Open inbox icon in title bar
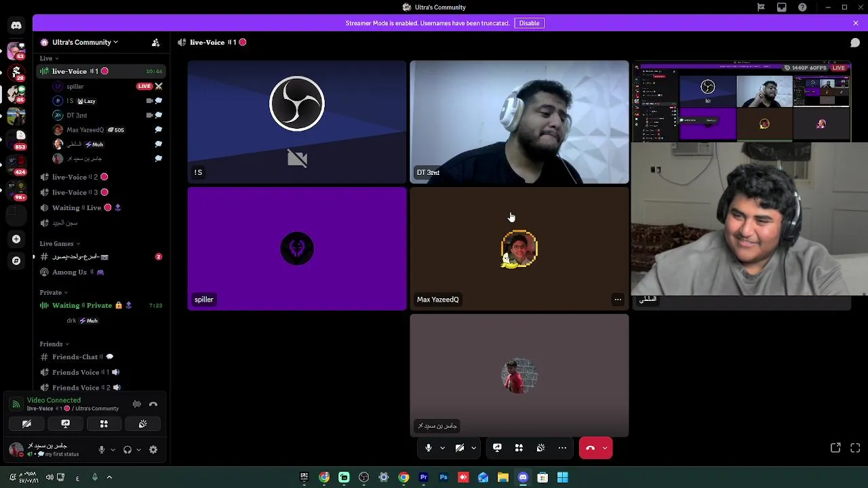Image resolution: width=868 pixels, height=488 pixels. 782,7
